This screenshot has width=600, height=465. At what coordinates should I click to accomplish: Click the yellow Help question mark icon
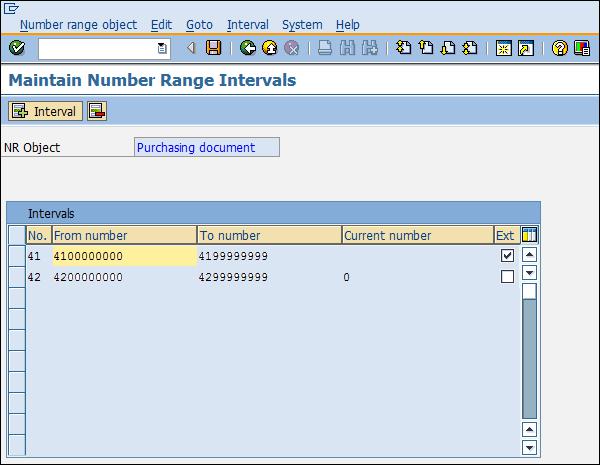point(560,48)
